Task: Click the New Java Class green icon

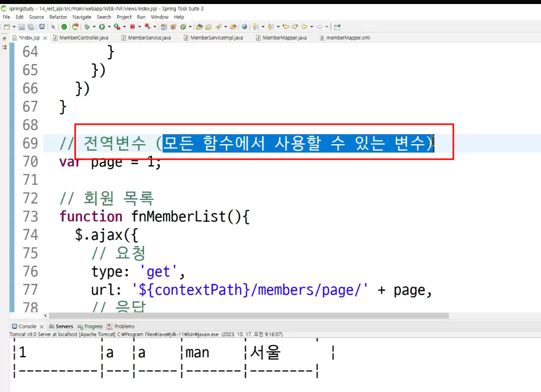Action: 183,27
